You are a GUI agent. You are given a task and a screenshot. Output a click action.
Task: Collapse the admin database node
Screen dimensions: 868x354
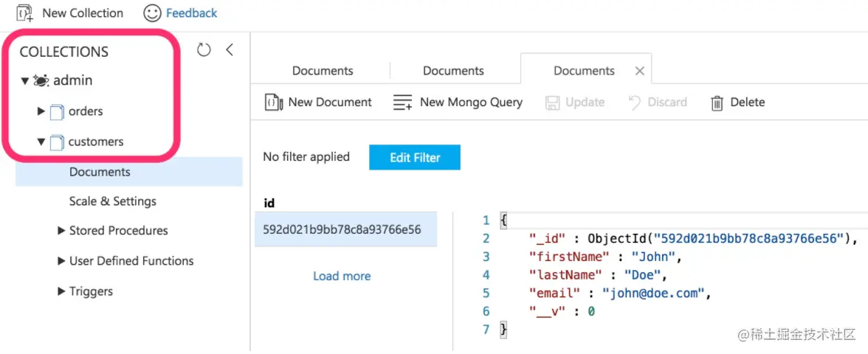pyautogui.click(x=24, y=81)
